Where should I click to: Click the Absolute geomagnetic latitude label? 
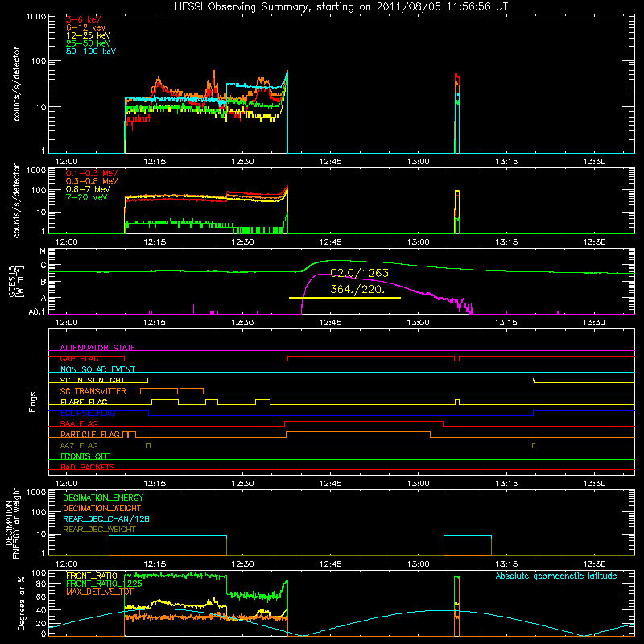coord(556,576)
